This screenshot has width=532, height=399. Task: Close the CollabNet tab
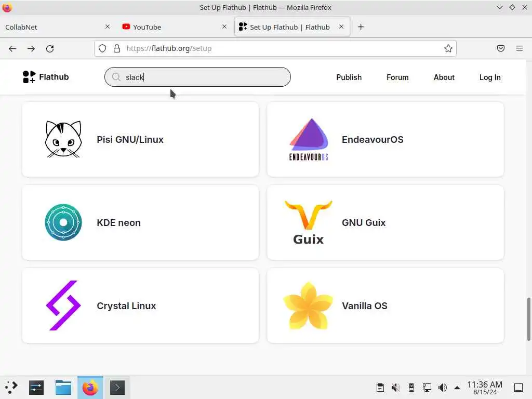coord(108,26)
